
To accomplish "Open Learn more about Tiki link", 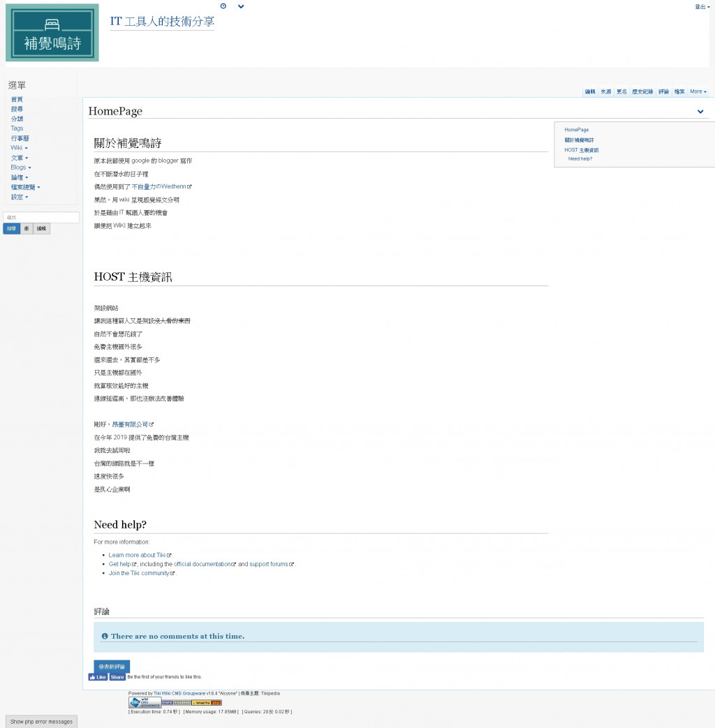I will point(140,556).
